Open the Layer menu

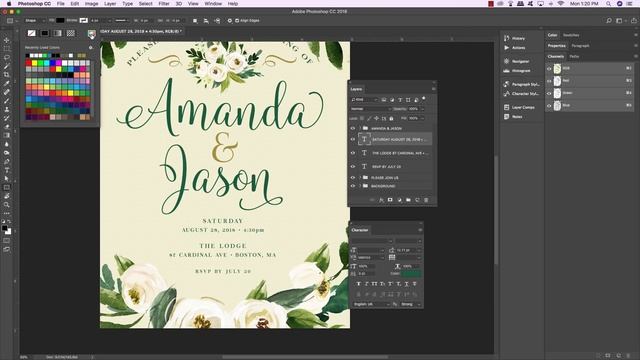(110, 4)
